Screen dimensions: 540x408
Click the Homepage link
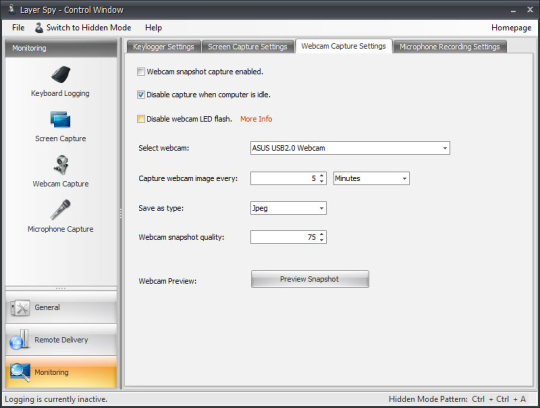[x=511, y=28]
